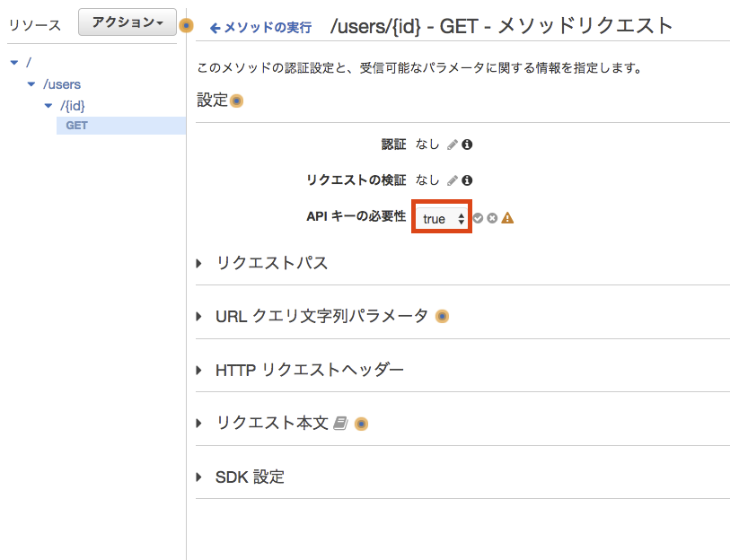Viewport: 730px width, 560px height.
Task: Select the GET method in the resource tree
Action: [77, 126]
